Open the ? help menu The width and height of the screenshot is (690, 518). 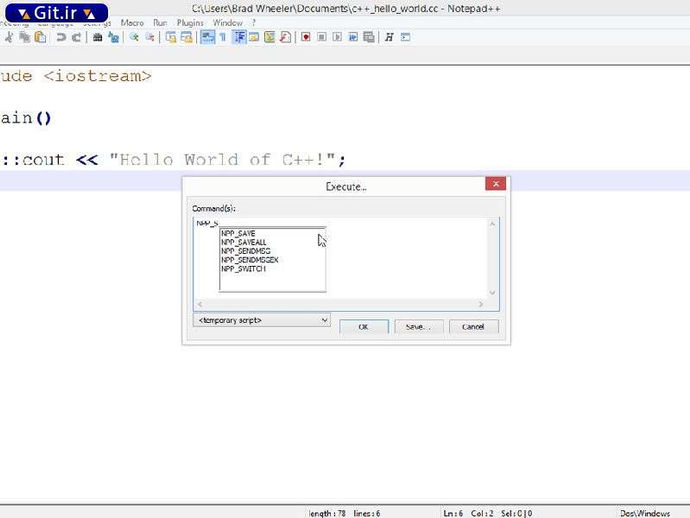254,22
